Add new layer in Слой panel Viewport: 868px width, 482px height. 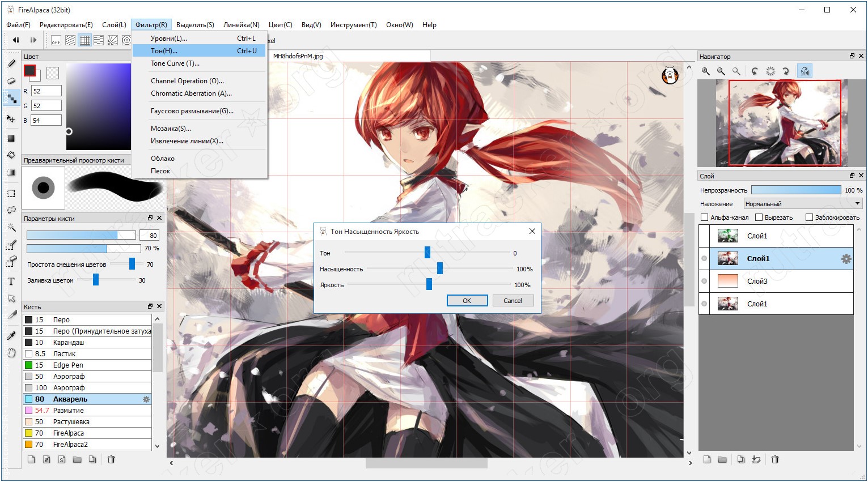pyautogui.click(x=707, y=459)
